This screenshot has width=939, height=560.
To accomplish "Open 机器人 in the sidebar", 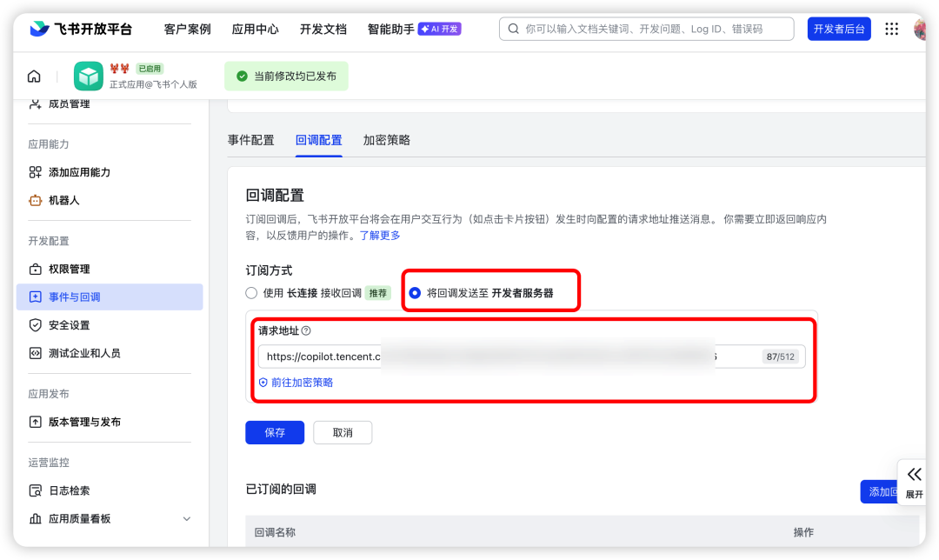I will (x=63, y=200).
